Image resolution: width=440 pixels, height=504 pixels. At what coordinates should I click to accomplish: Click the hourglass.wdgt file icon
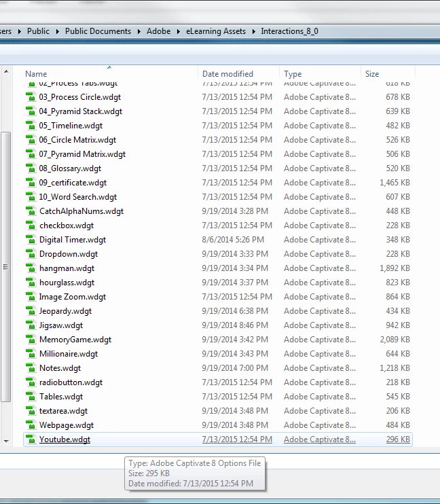point(31,283)
